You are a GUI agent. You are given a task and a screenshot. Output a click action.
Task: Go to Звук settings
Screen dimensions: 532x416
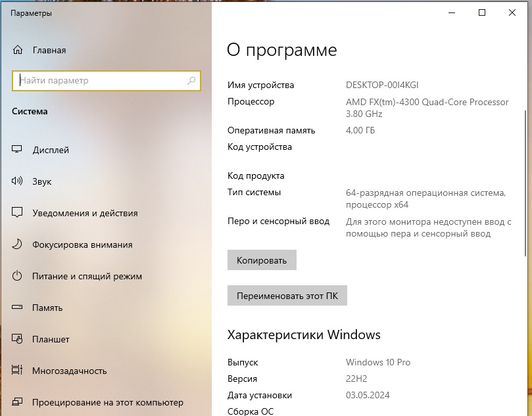point(41,181)
